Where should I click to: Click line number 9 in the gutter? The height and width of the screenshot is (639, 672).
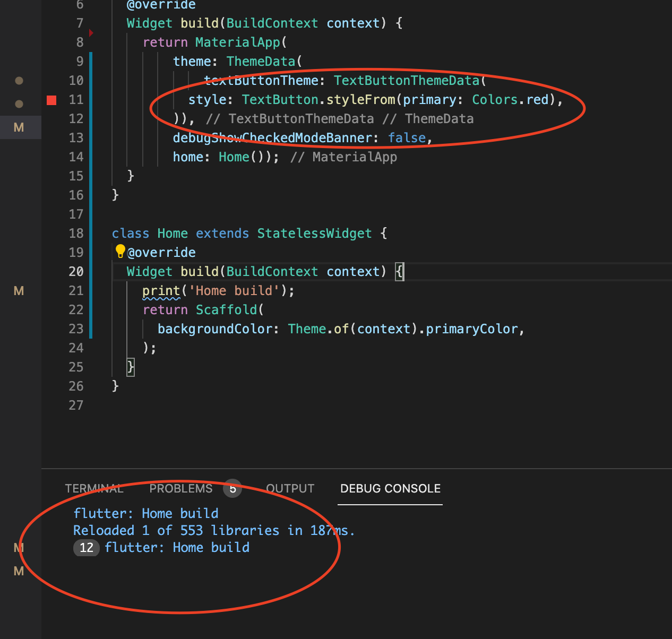coord(80,62)
